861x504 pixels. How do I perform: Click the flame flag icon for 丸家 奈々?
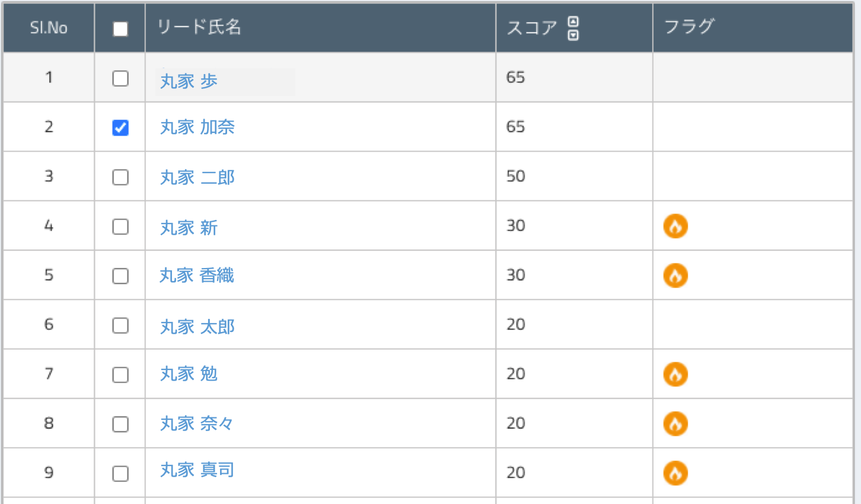click(675, 423)
